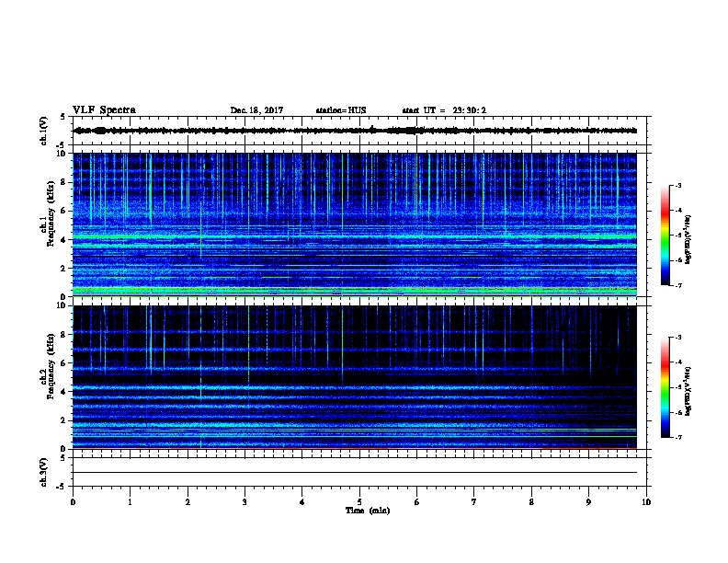Click time axis tick label '9'
This screenshot has width=728, height=563.
(x=588, y=501)
